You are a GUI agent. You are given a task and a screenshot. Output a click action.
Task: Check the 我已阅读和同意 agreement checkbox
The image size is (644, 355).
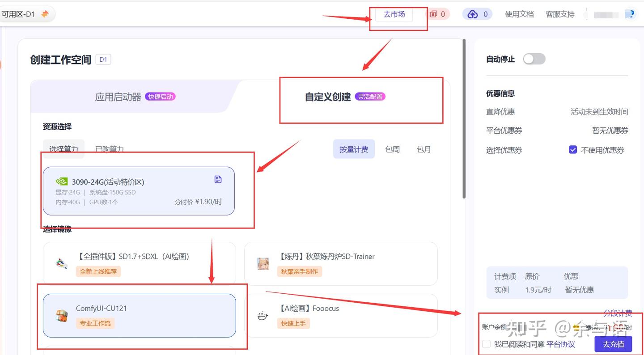click(x=486, y=344)
